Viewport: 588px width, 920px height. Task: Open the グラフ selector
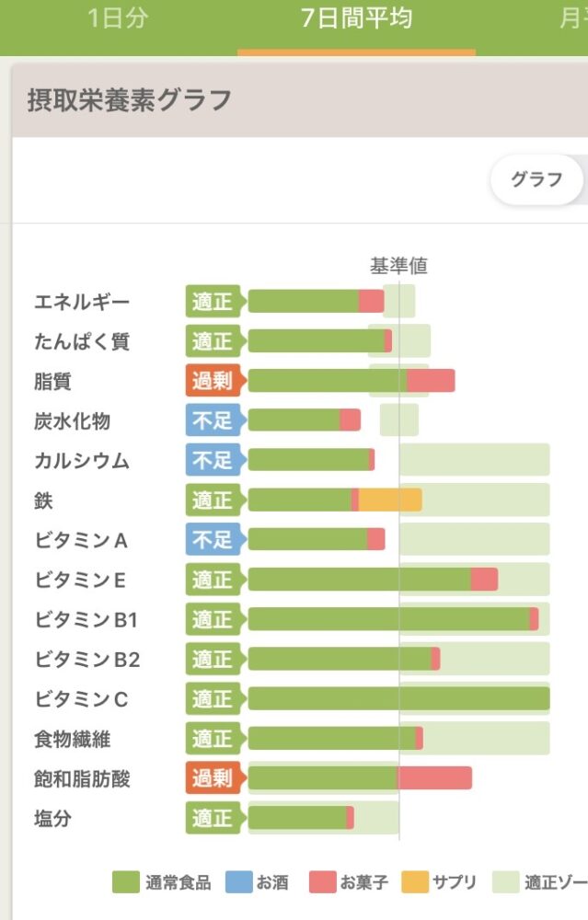[536, 180]
